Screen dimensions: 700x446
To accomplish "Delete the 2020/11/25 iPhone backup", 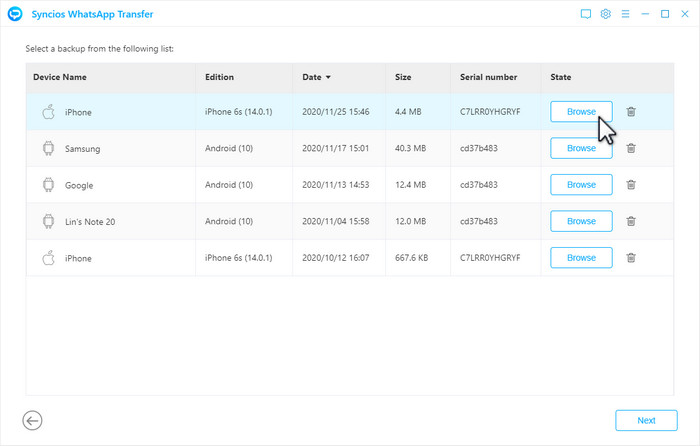I will pyautogui.click(x=631, y=112).
